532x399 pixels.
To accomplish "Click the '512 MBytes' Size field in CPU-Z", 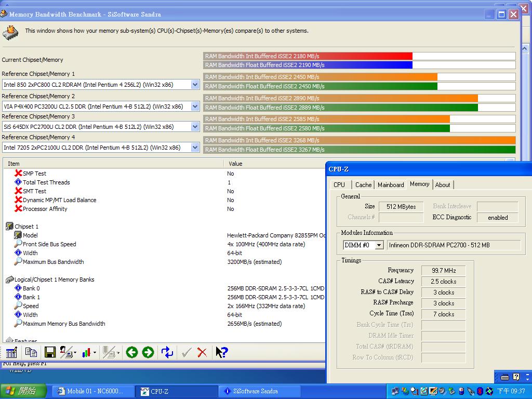I will click(x=401, y=206).
